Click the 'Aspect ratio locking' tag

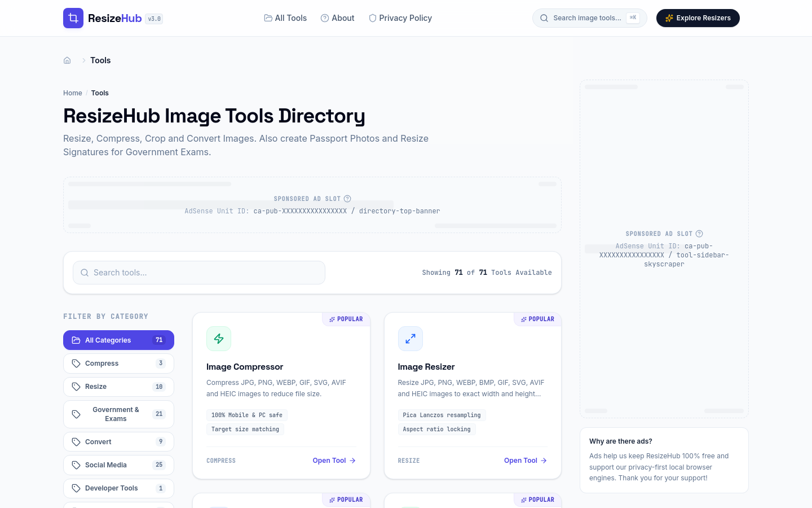tap(437, 430)
